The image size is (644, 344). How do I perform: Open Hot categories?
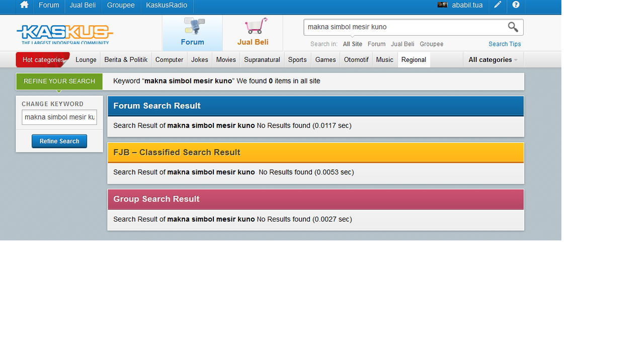pos(43,60)
